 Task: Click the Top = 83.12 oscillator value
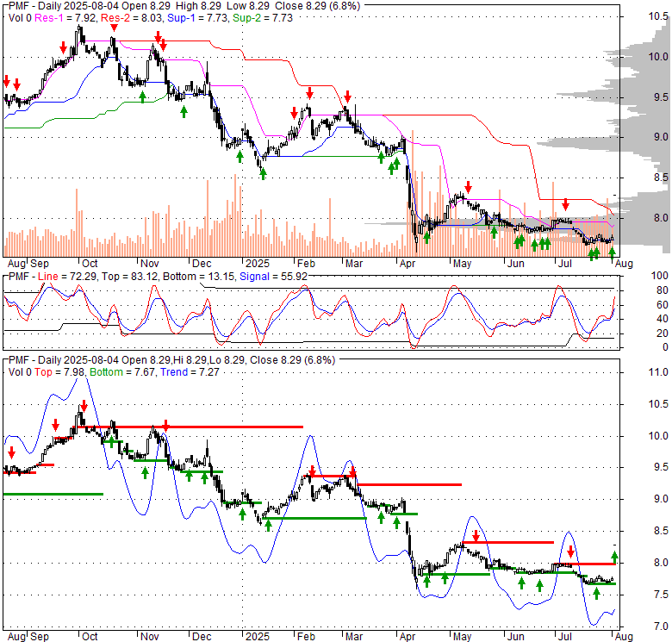pyautogui.click(x=130, y=277)
